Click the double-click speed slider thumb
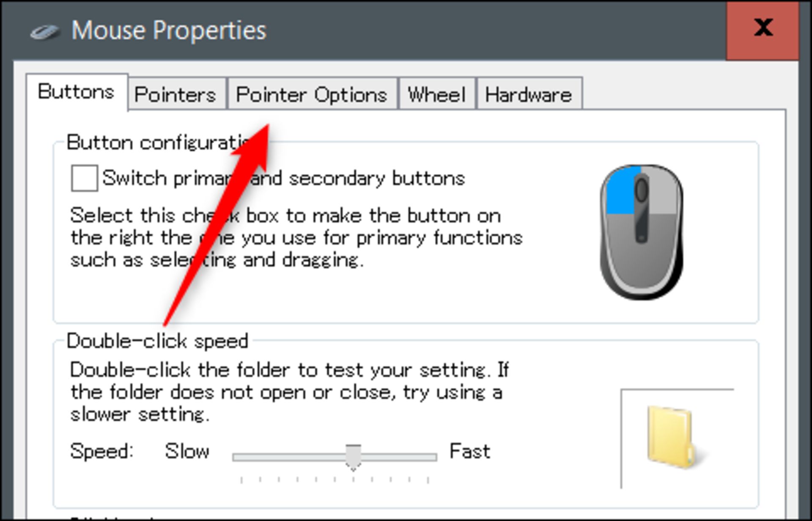The width and height of the screenshot is (812, 521). 353,457
